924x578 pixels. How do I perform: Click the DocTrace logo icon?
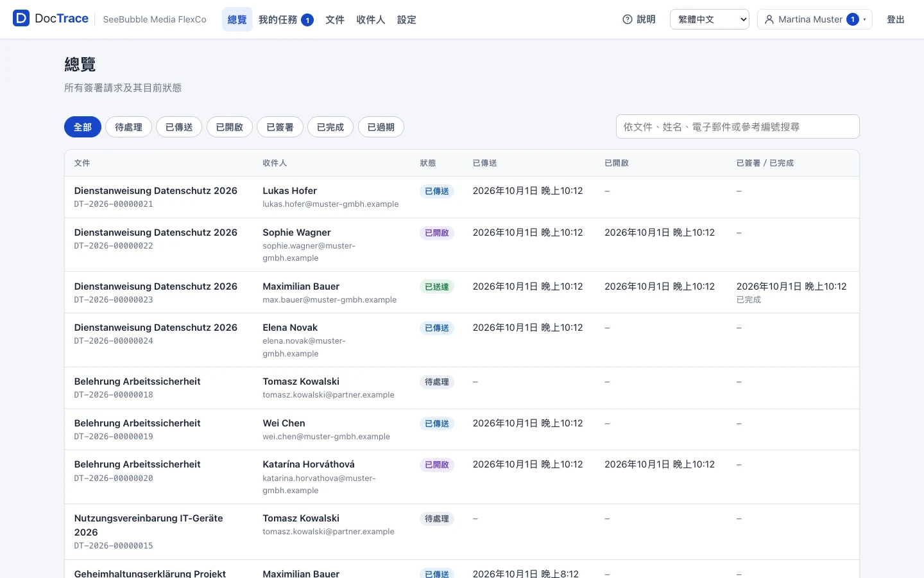click(21, 18)
